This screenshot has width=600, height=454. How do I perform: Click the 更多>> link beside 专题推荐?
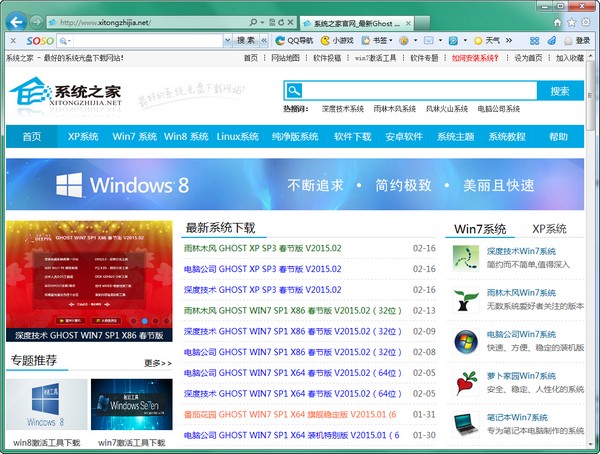[157, 363]
